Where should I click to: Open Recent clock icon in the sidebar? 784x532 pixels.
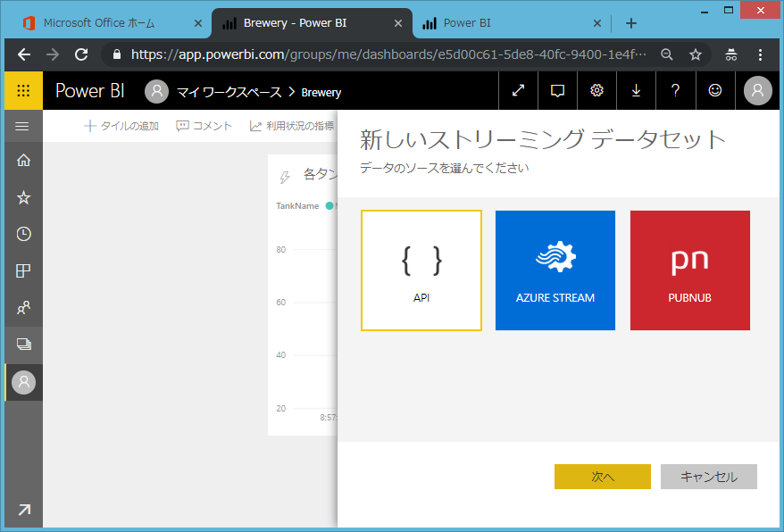(23, 234)
